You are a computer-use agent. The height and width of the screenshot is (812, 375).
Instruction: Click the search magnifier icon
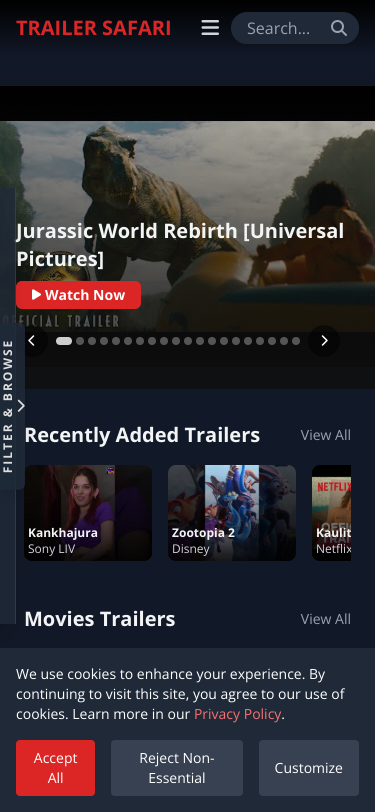tap(339, 28)
